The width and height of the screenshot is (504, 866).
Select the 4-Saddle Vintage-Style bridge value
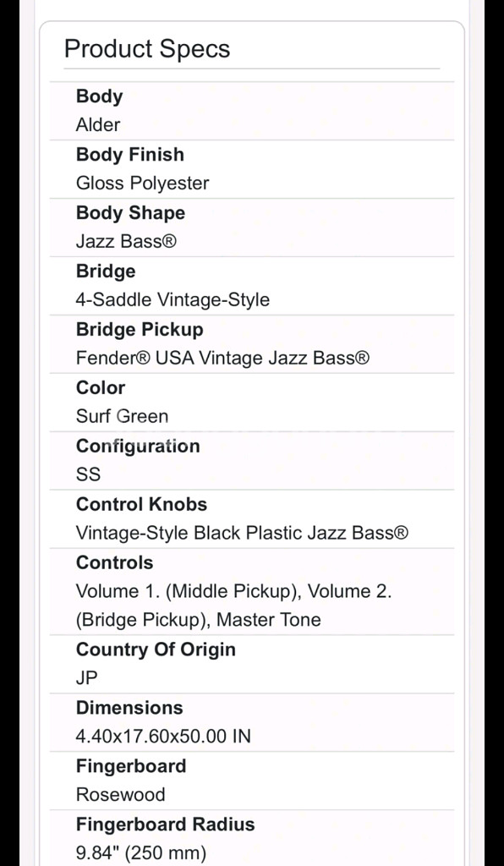coord(173,300)
